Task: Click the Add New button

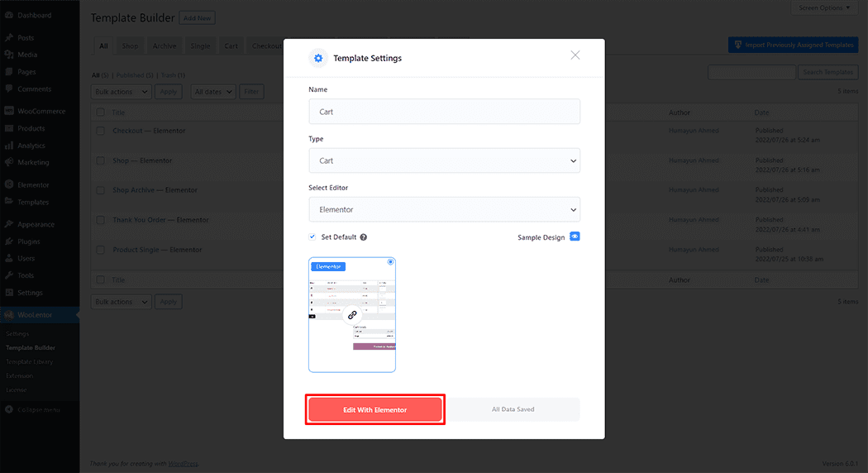Action: [197, 18]
